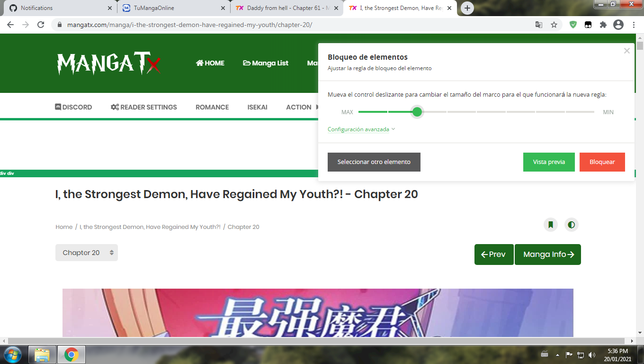Click the horizontal scrollbar thumb

tap(315, 341)
